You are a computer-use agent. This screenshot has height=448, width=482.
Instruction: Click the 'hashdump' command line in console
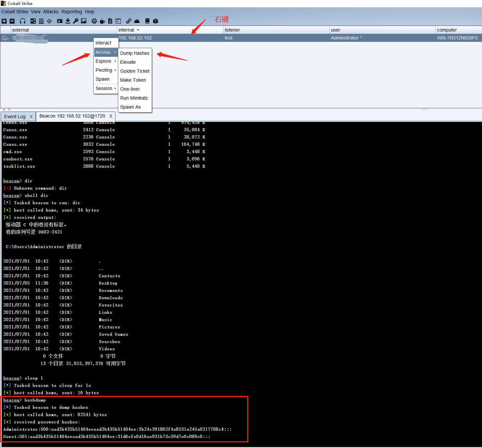click(x=25, y=400)
